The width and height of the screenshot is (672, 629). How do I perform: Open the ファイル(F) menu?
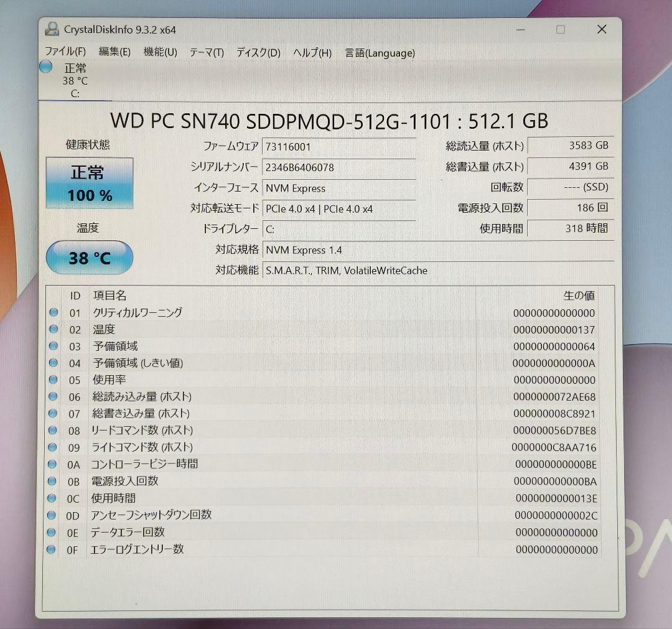pos(65,53)
